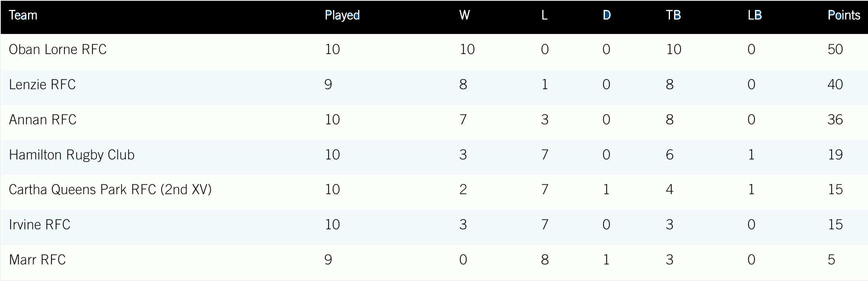Click Marr RFC's 5 points value
868x281 pixels.
pos(831,260)
